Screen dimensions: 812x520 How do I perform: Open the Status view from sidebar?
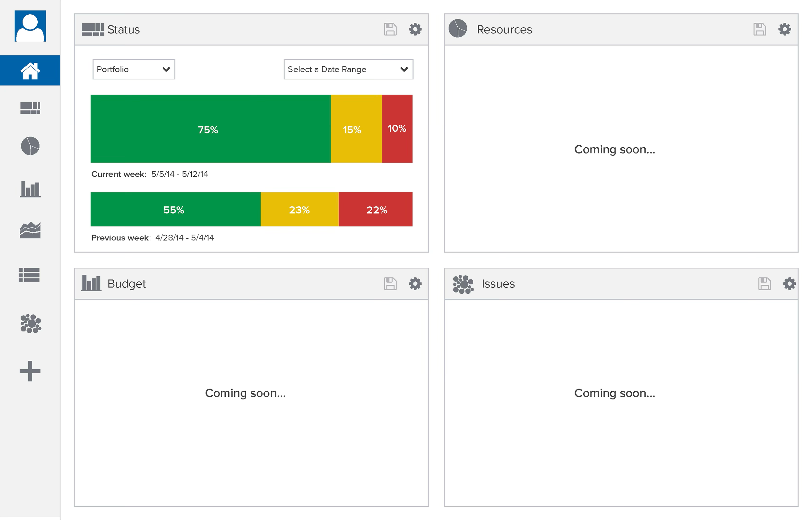click(x=30, y=108)
